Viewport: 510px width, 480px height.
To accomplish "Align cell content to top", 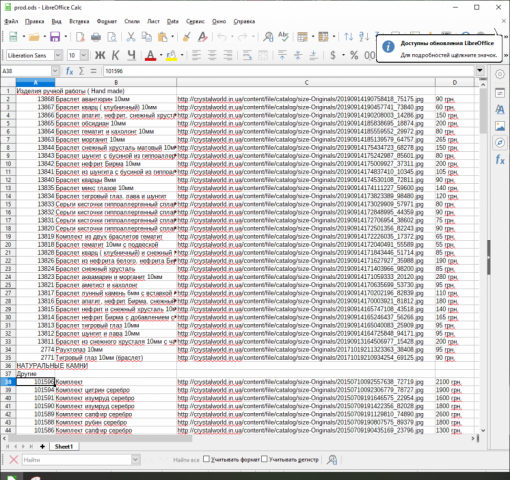I will [282, 55].
